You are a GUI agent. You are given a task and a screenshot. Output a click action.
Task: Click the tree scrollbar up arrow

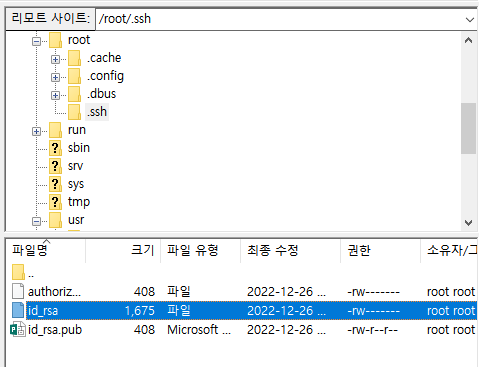pyautogui.click(x=468, y=41)
